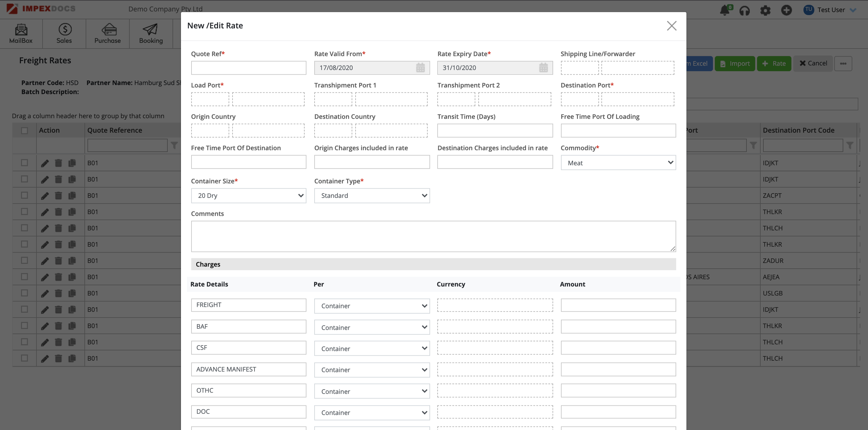Click the green Import button
868x430 pixels.
pyautogui.click(x=735, y=63)
